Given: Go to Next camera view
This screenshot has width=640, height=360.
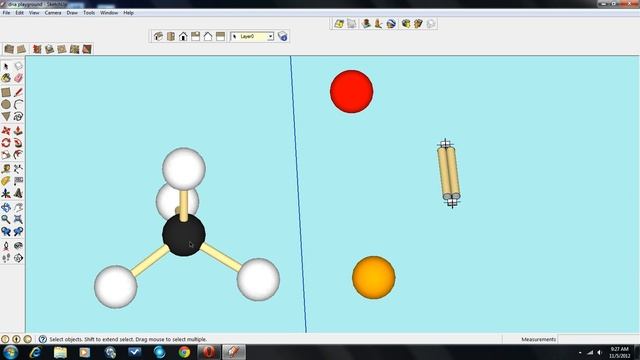Looking at the screenshot, I should coord(18,232).
